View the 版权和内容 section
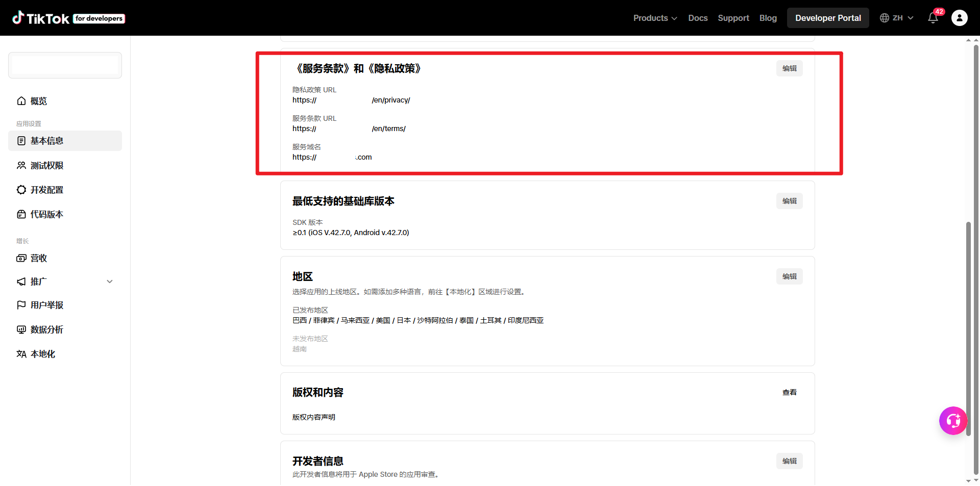 point(790,392)
